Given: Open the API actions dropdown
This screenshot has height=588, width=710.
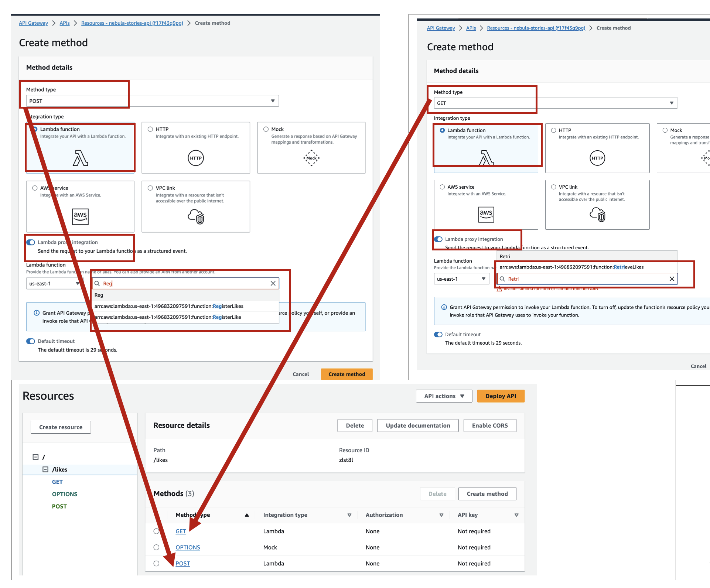Looking at the screenshot, I should [x=444, y=396].
